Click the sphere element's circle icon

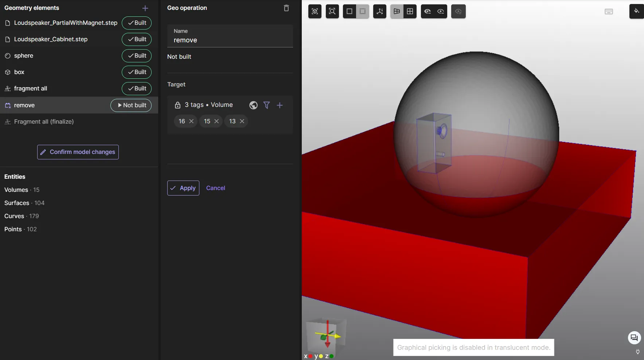(x=7, y=56)
